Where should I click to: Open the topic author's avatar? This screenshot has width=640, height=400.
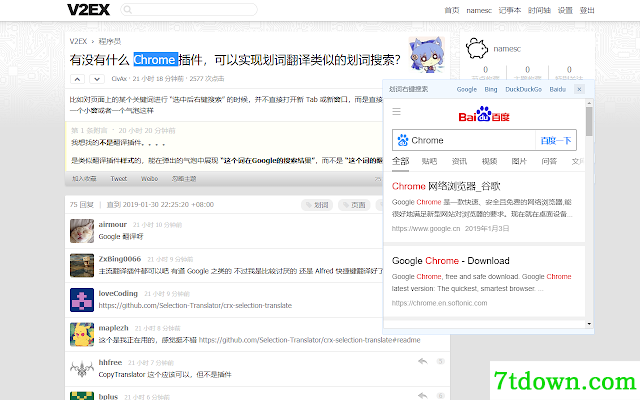pos(427,54)
